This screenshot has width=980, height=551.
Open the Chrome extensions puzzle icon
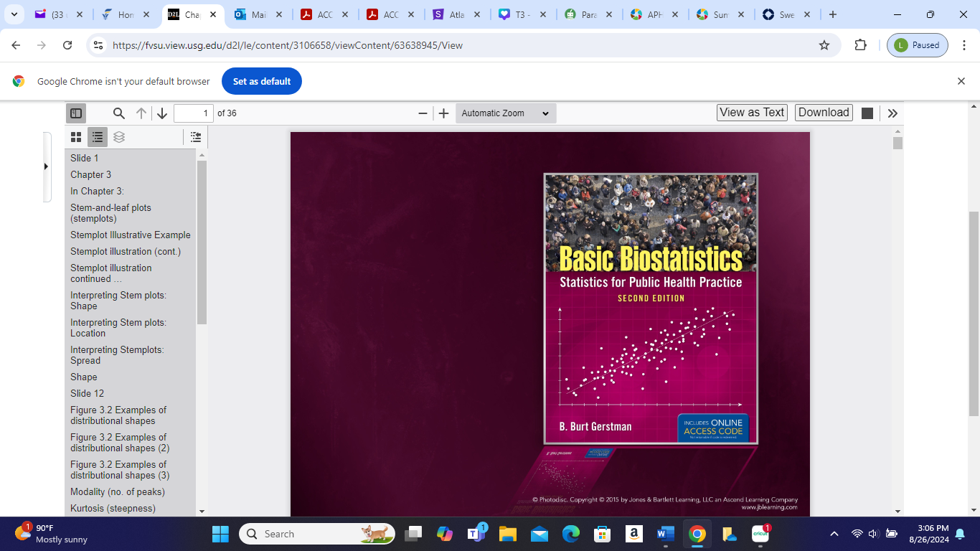click(861, 45)
